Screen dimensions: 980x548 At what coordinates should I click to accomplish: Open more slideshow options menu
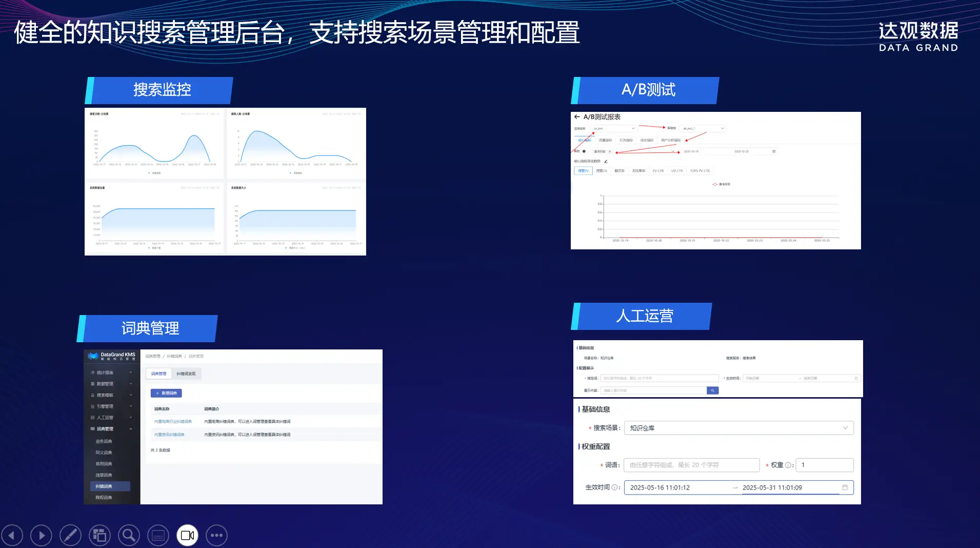[216, 536]
